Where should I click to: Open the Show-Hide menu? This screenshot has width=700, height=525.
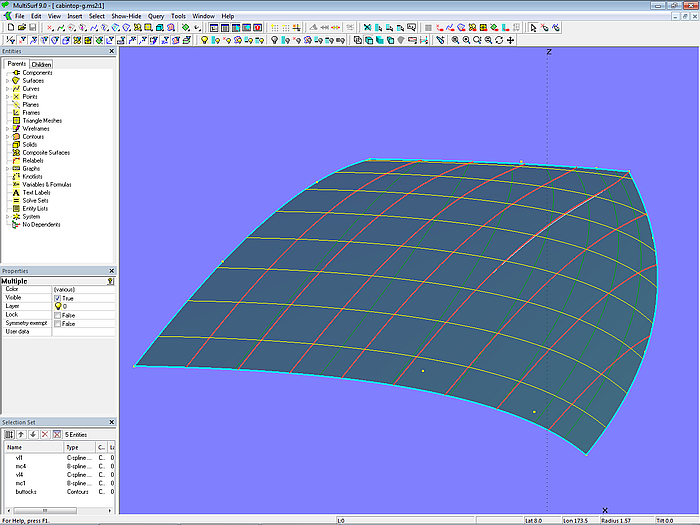[x=126, y=16]
